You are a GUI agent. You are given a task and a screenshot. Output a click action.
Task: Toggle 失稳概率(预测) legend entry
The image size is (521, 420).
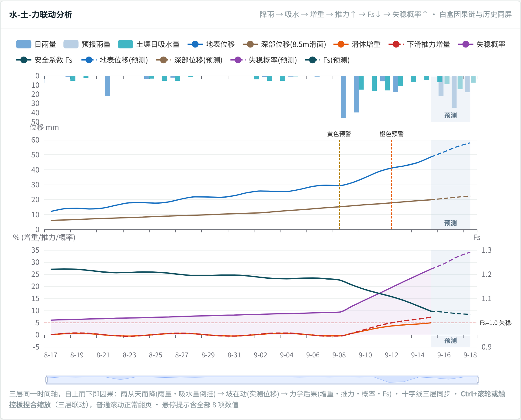[264, 60]
